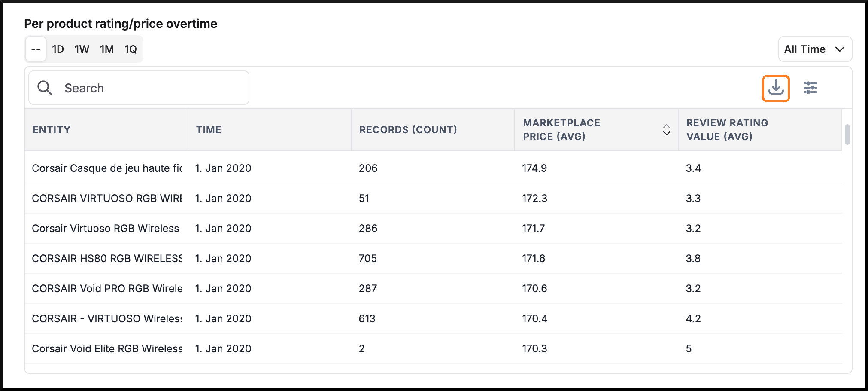Select the CORSAIR HS80 RGB WIRELESS entity

tap(107, 258)
